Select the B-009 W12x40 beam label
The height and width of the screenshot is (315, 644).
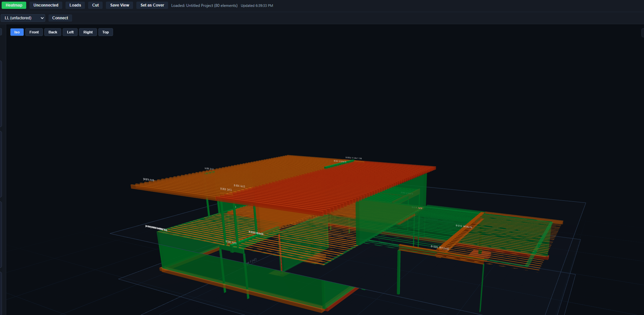pyautogui.click(x=440, y=248)
